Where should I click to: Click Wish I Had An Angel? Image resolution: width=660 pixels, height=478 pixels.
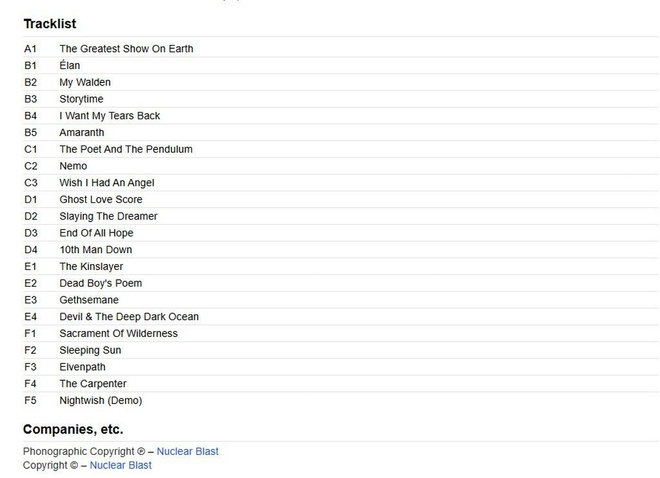click(x=107, y=183)
